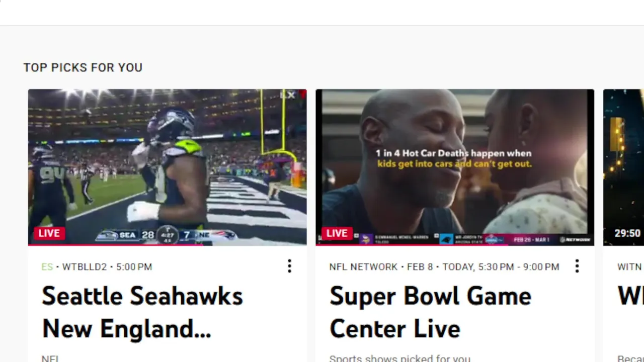
Task: Select the NFL NETWORK Feb 8 schedule info
Action: click(x=444, y=267)
